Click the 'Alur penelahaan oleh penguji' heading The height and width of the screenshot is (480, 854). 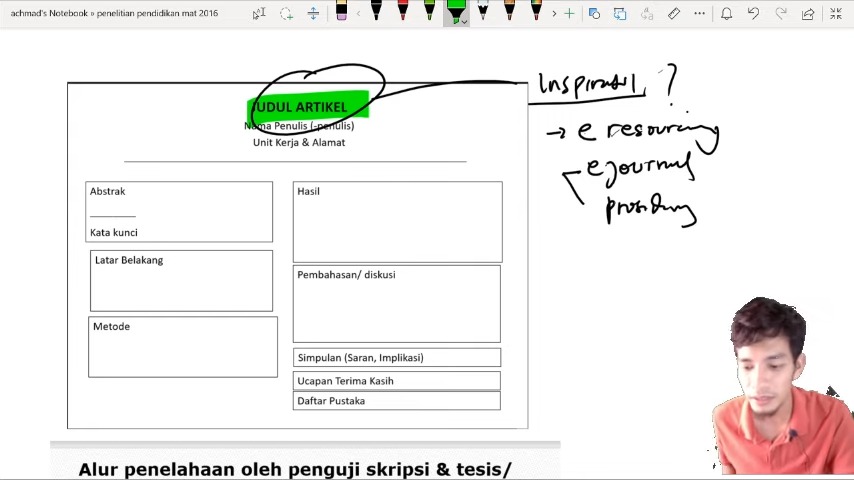[x=295, y=469]
